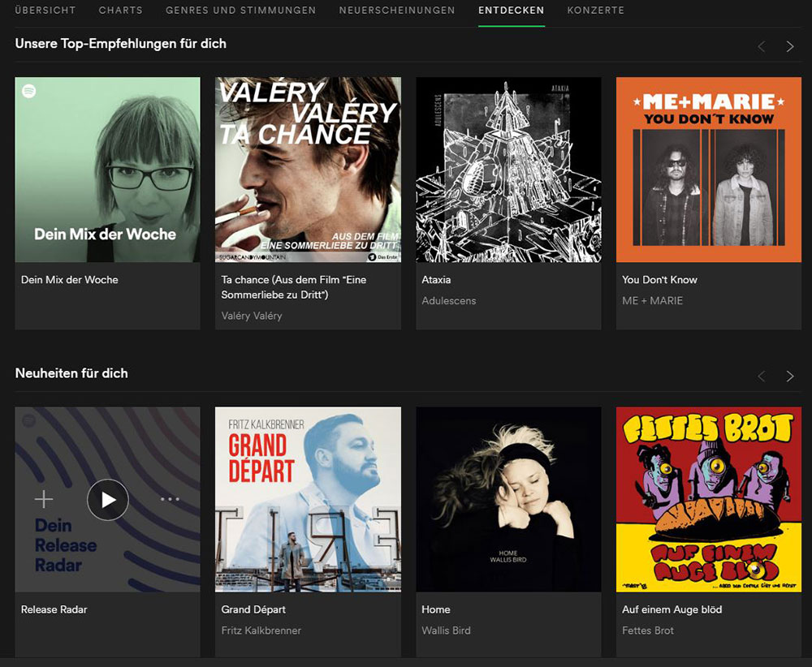Open the Ataxia album cover
Viewport: 812px width, 667px height.
click(x=508, y=170)
